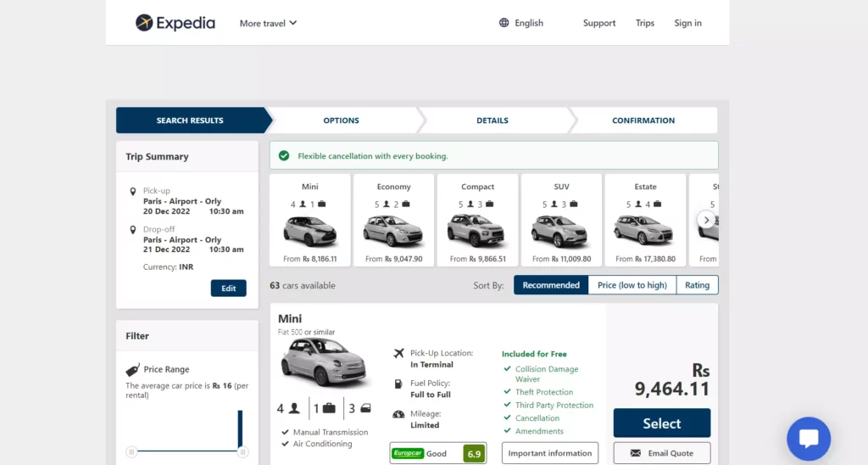Click the check icon beside Theft Protection
868x465 pixels.
[507, 391]
